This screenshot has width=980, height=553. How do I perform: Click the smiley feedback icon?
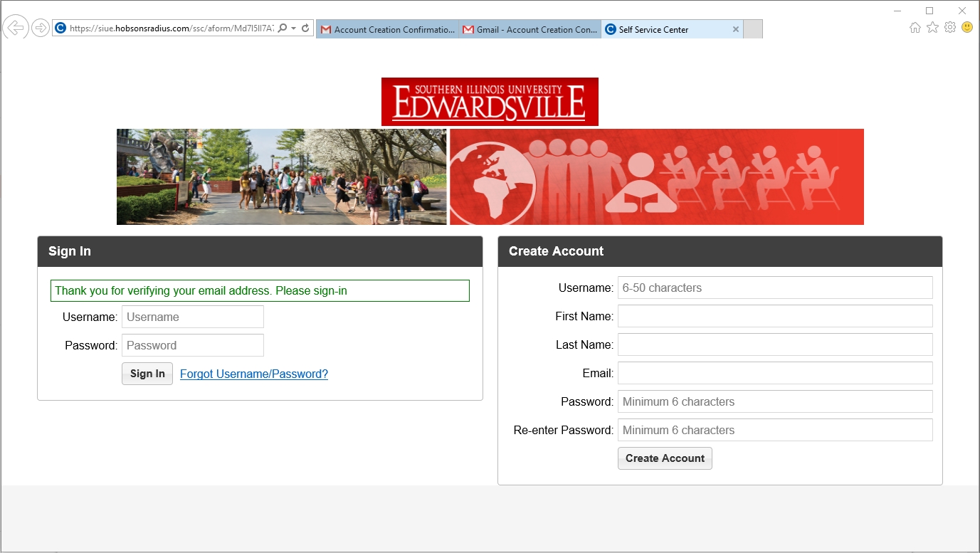tap(967, 27)
